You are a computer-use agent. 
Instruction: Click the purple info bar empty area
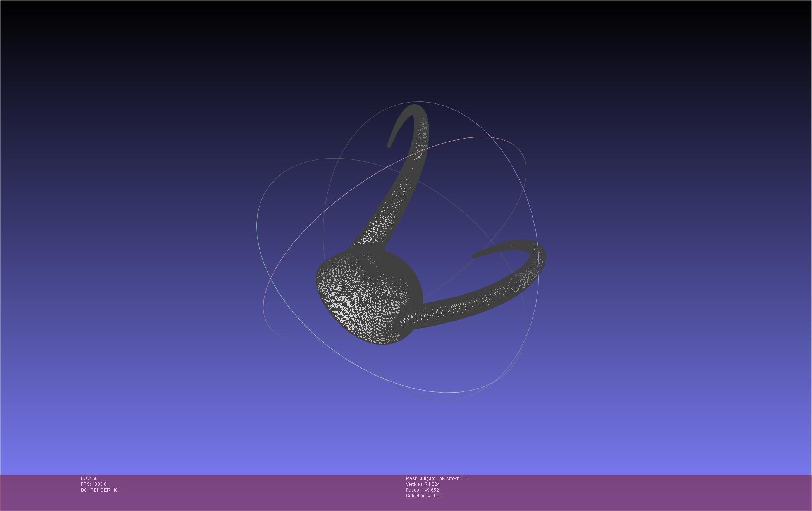click(620, 492)
